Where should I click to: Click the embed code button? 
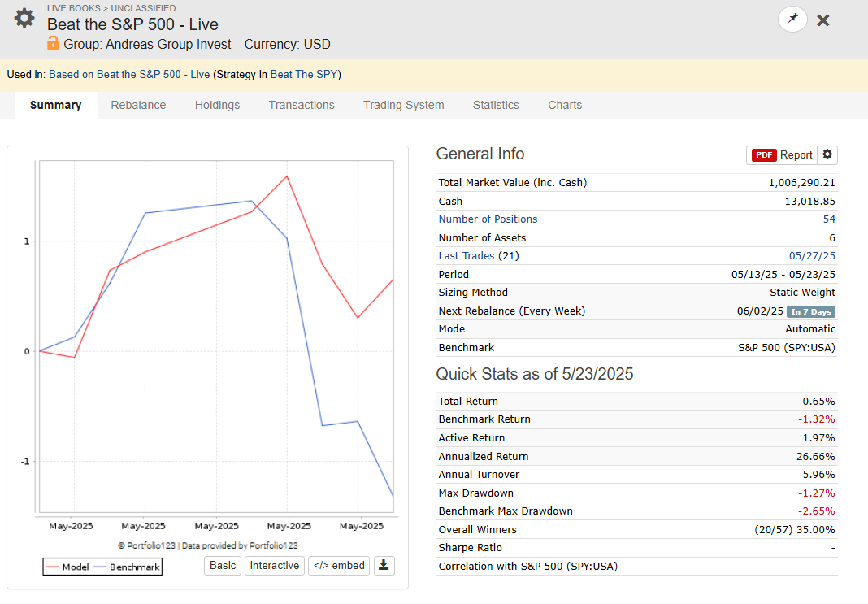pyautogui.click(x=339, y=565)
